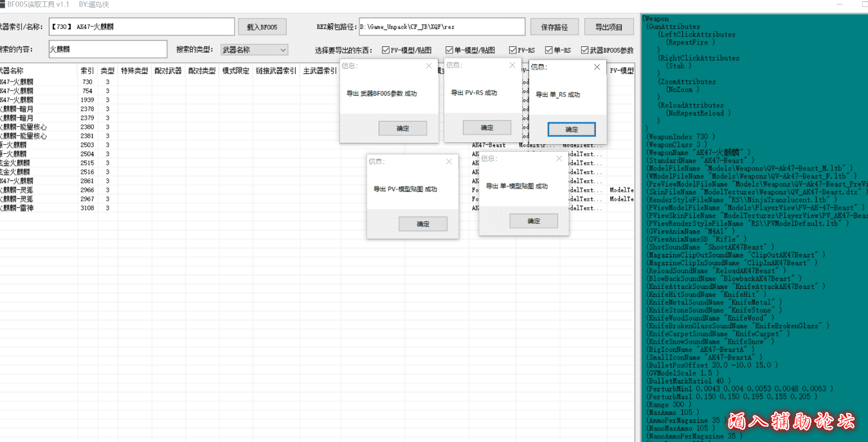The width and height of the screenshot is (868, 442).
Task: Click X on '导出 单-模型贴图 成功' dialog
Action: (x=559, y=158)
